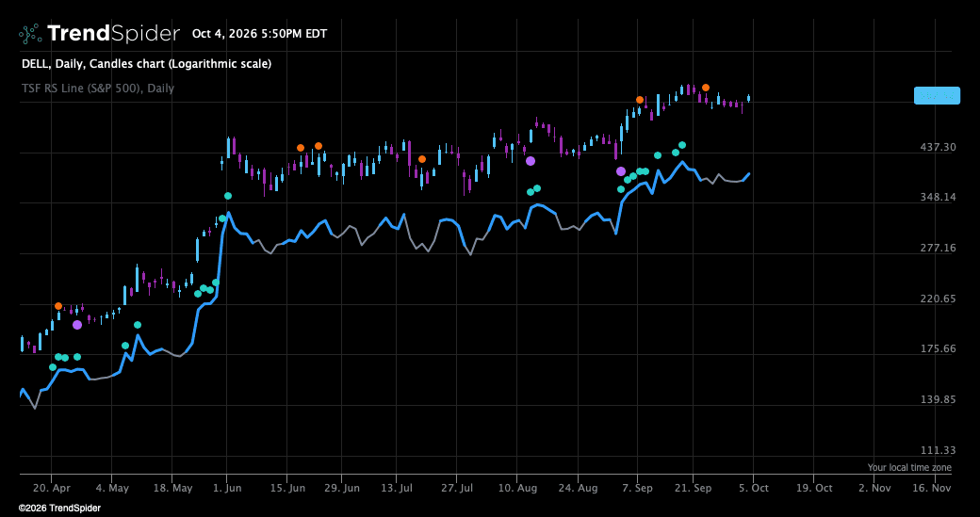Click the '7. Sep' date label

pyautogui.click(x=638, y=487)
